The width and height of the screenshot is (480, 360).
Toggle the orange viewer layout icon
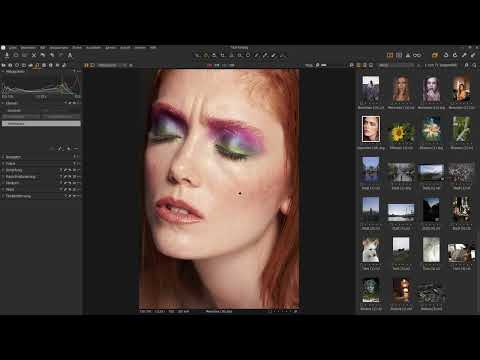(x=390, y=55)
